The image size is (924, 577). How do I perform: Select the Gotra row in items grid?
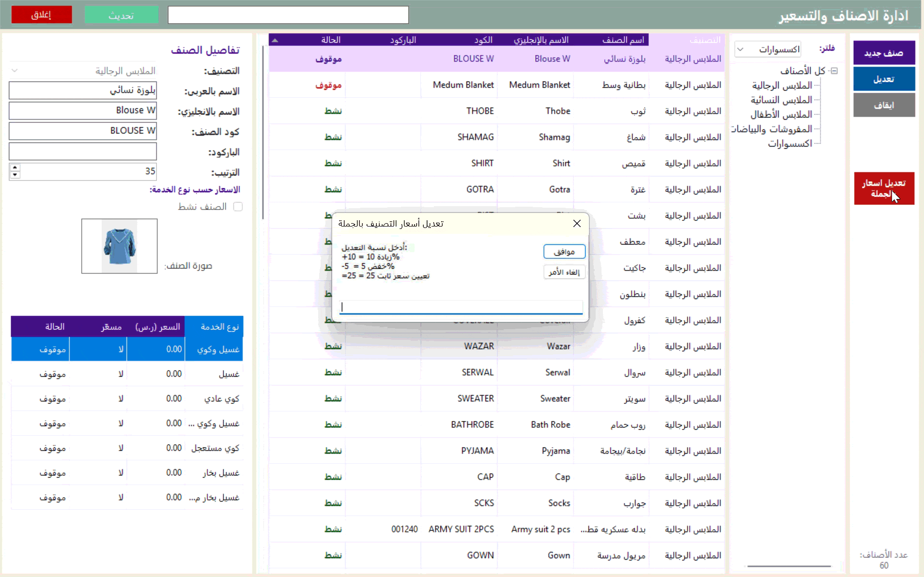click(496, 189)
